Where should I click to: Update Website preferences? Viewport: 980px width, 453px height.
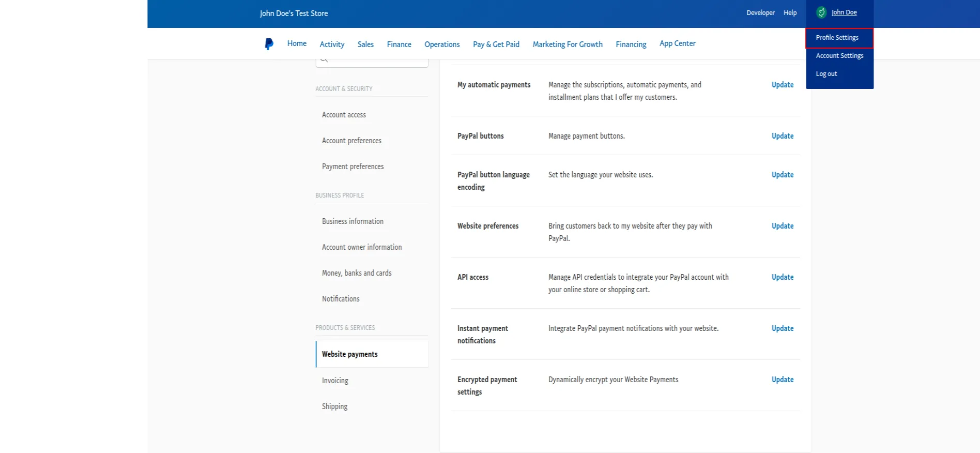click(x=783, y=226)
